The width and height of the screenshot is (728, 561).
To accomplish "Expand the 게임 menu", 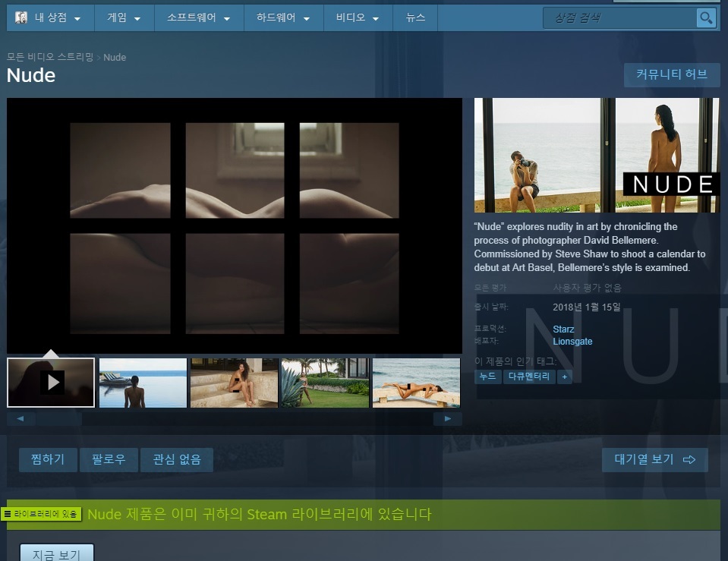I will 124,18.
